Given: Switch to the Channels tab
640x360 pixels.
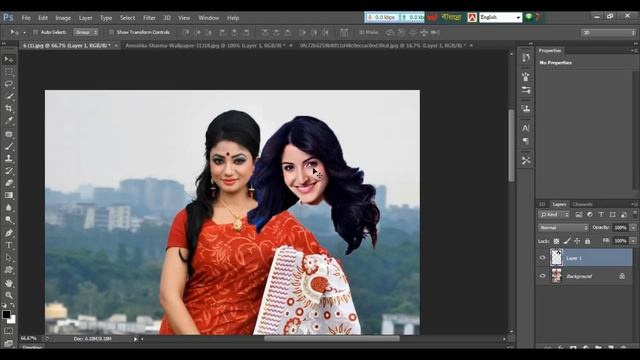Looking at the screenshot, I should (x=582, y=204).
